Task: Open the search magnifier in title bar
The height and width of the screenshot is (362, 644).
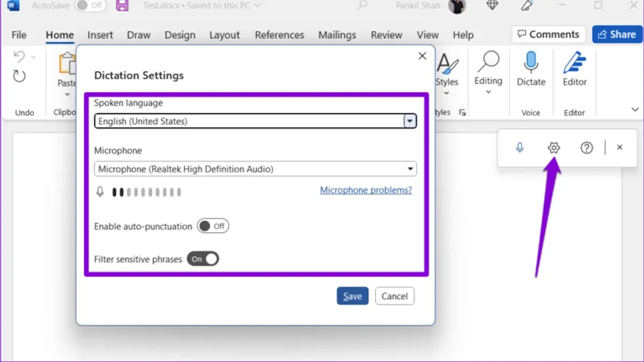Action: [363, 6]
